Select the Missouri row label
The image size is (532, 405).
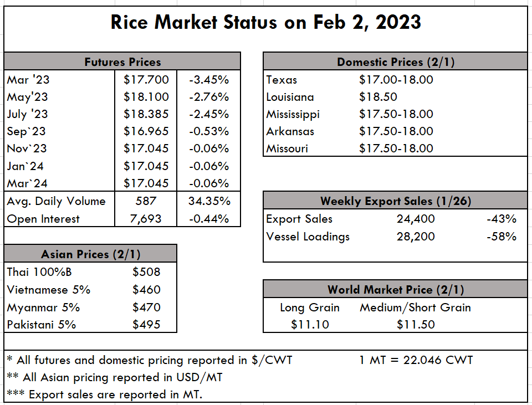tap(287, 148)
